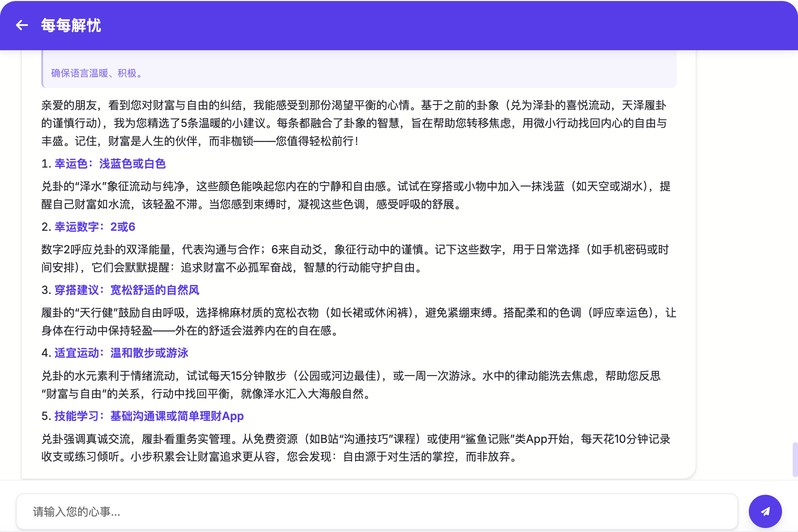Click intro paragraph starting 亲爱的朋友
The image size is (798, 532).
click(x=354, y=123)
